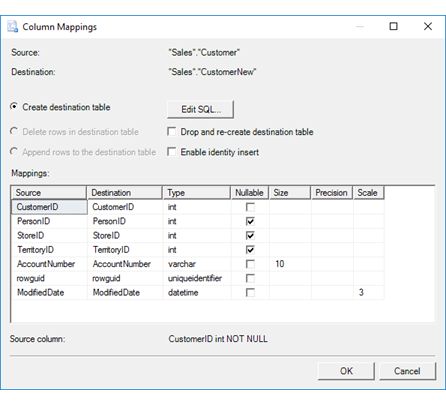Open destination dropdown for rowguid row
This screenshot has width=446, height=405.
[x=125, y=278]
